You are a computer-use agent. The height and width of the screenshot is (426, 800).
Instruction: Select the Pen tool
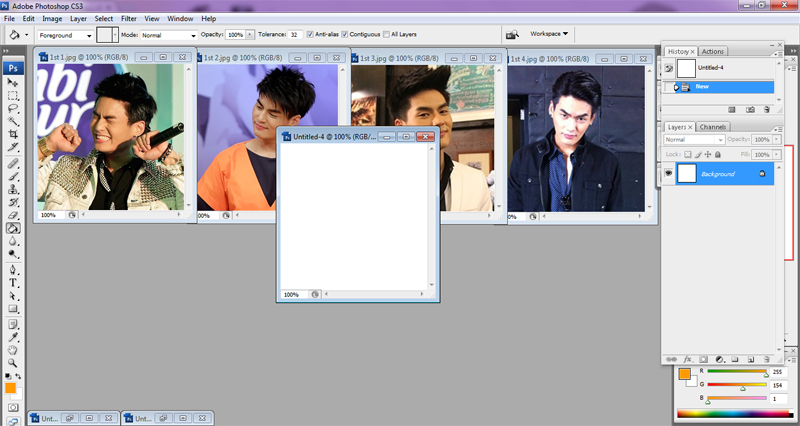click(13, 270)
